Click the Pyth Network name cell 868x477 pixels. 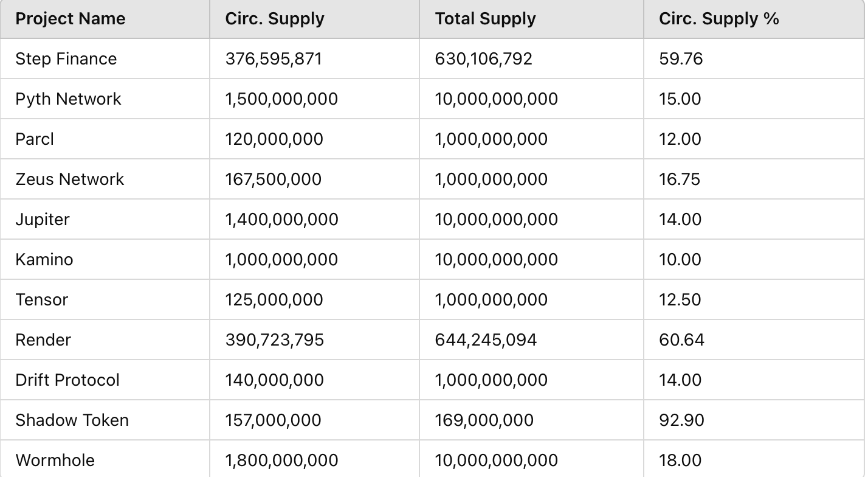(68, 99)
